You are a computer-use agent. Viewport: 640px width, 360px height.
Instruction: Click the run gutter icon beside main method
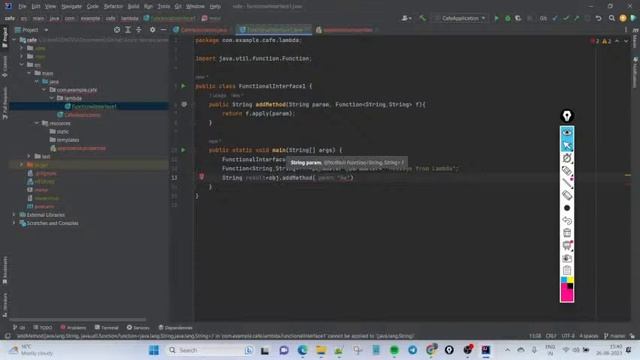(183, 150)
